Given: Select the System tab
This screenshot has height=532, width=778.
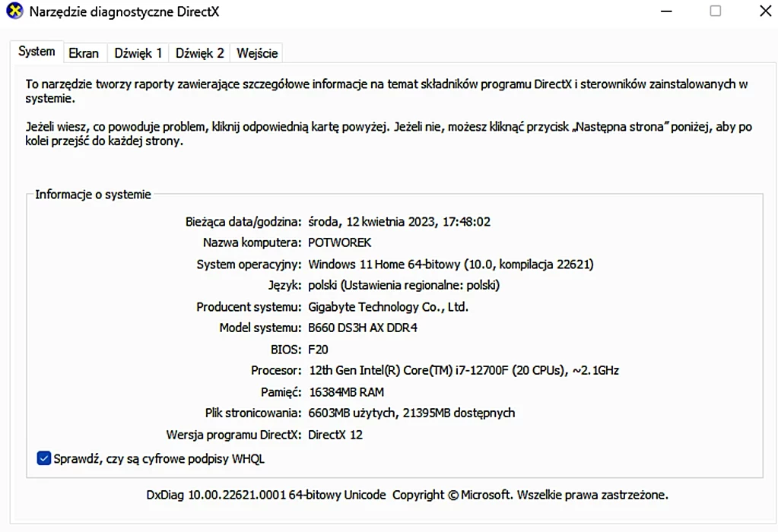Looking at the screenshot, I should click(x=36, y=51).
